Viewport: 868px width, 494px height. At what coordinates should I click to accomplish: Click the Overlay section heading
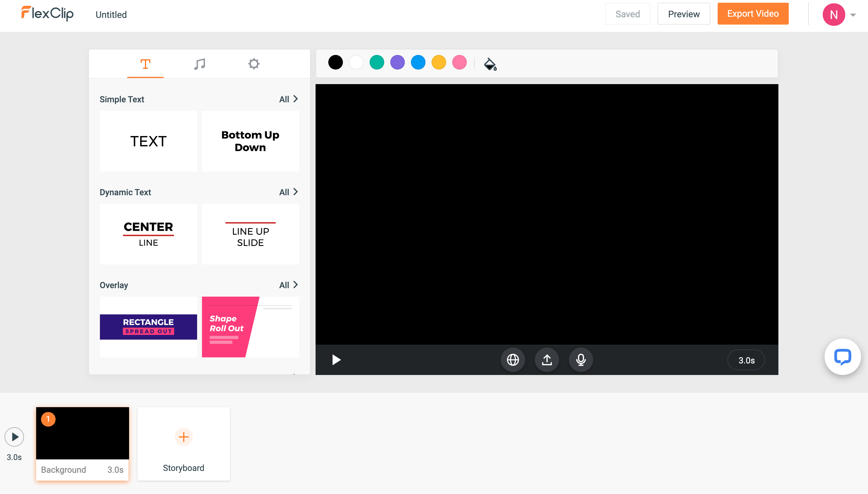coord(114,285)
